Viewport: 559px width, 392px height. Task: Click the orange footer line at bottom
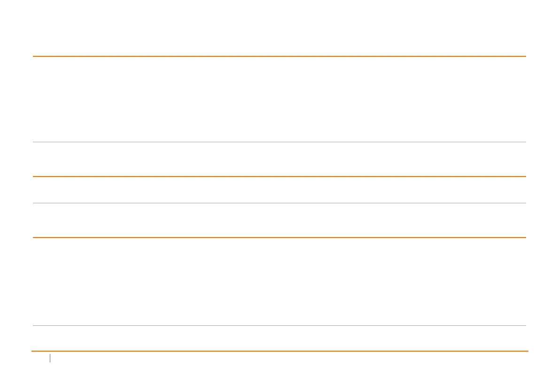279,351
